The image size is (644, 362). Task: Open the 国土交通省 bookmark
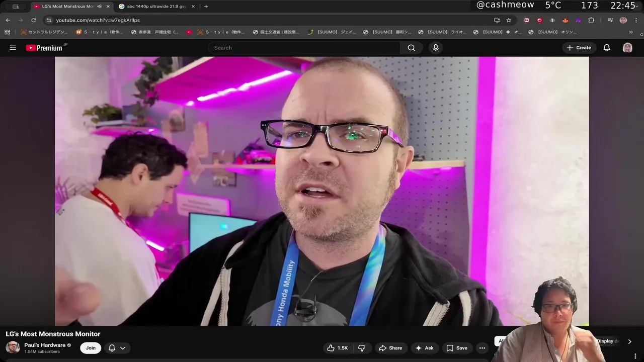click(276, 32)
